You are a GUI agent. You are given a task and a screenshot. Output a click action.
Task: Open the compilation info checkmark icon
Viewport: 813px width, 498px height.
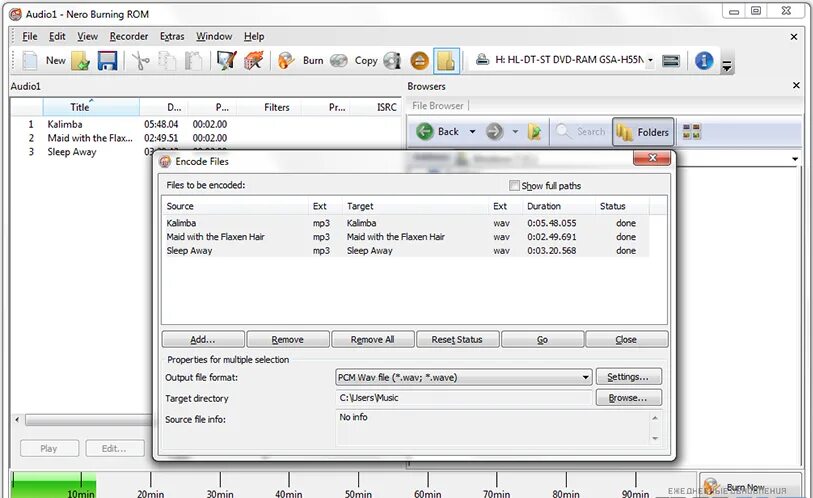(227, 60)
